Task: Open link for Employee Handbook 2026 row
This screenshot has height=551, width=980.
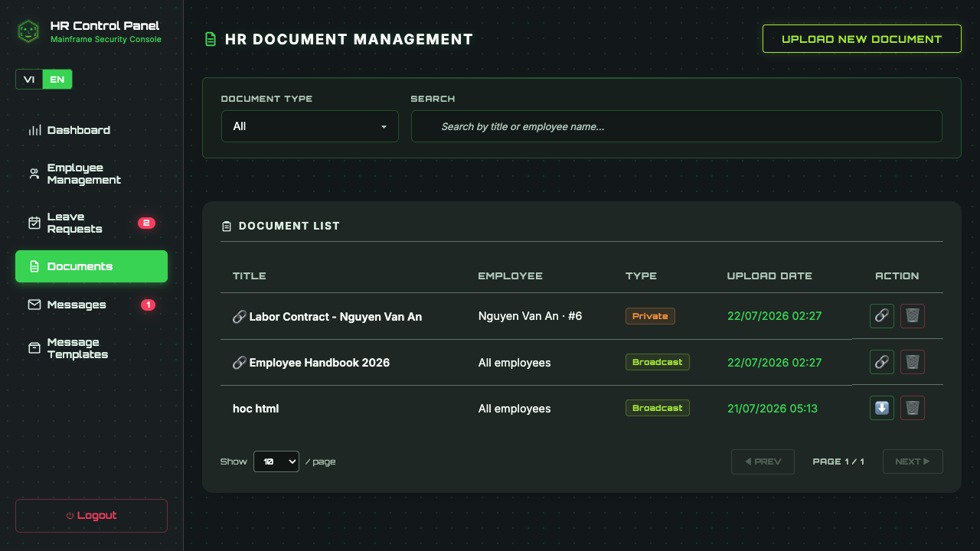Action: (882, 362)
